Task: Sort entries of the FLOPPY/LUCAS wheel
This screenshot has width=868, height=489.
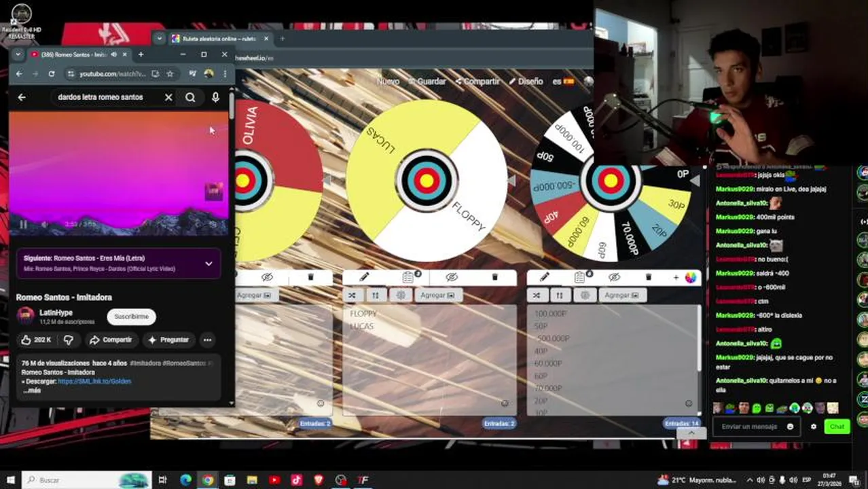Action: [376, 295]
